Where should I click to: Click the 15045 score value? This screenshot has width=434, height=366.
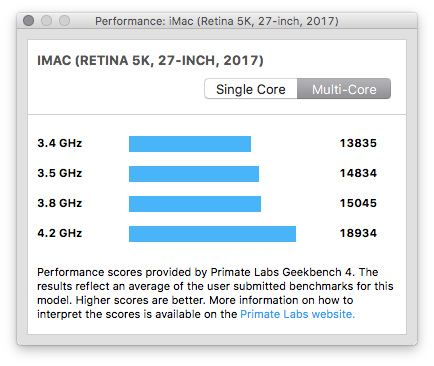[358, 203]
